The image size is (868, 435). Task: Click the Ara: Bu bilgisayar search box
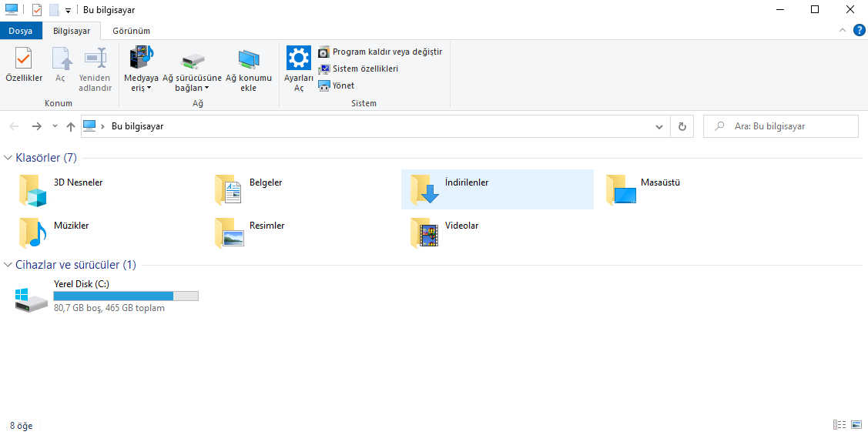[x=780, y=126]
